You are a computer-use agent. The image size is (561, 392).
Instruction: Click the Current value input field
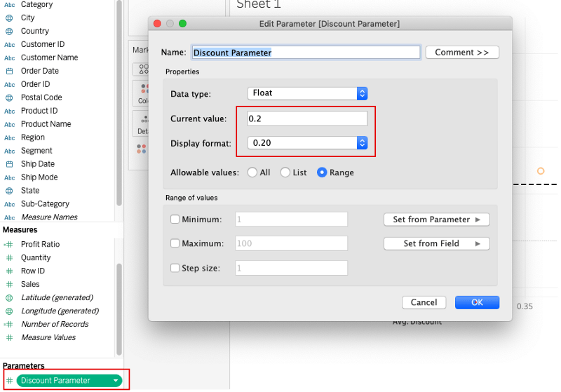pyautogui.click(x=307, y=119)
